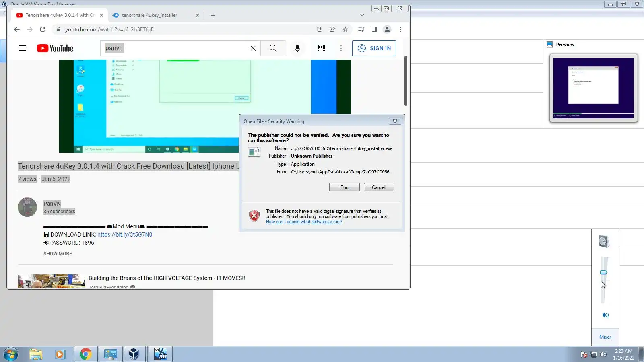Open YouTube settings three-dot menu
Screen dimensions: 644x362
(341, 48)
